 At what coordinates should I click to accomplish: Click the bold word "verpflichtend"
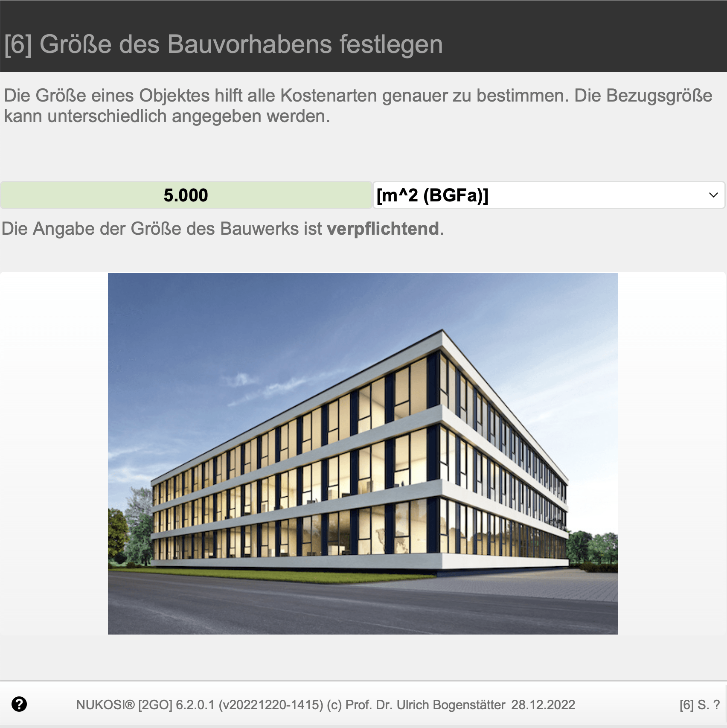pos(383,229)
